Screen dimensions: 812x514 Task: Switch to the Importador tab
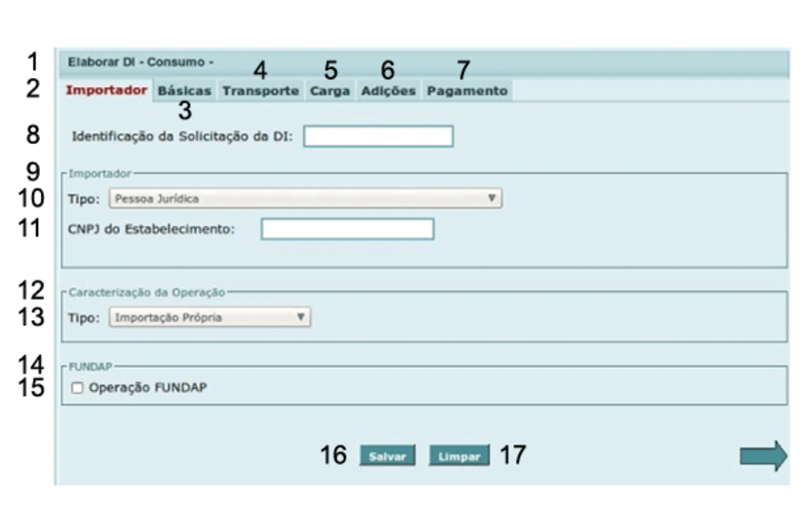(x=107, y=91)
